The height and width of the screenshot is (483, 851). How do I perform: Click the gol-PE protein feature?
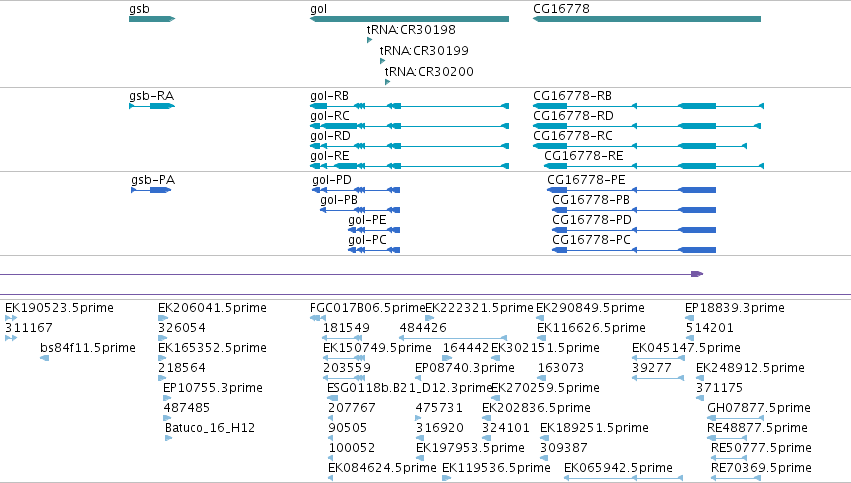[374, 230]
